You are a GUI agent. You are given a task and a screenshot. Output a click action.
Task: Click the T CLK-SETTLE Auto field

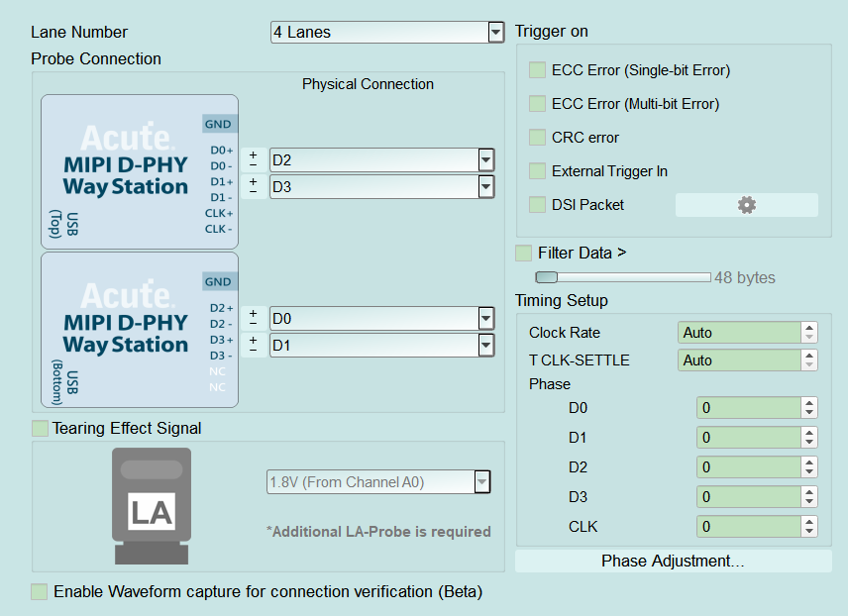(739, 359)
